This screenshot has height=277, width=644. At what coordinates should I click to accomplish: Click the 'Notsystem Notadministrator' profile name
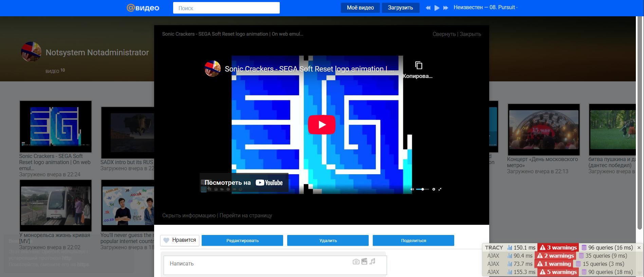pyautogui.click(x=97, y=53)
